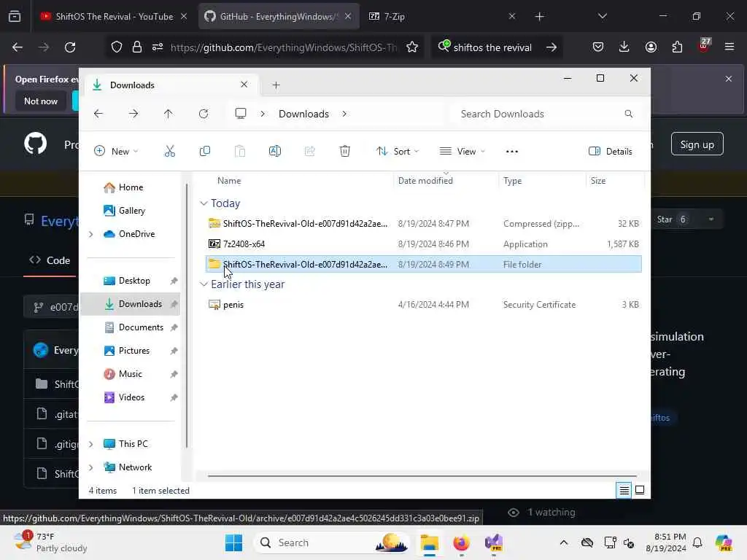The width and height of the screenshot is (747, 560).
Task: Go back in File Explorer navigation
Action: [98, 114]
